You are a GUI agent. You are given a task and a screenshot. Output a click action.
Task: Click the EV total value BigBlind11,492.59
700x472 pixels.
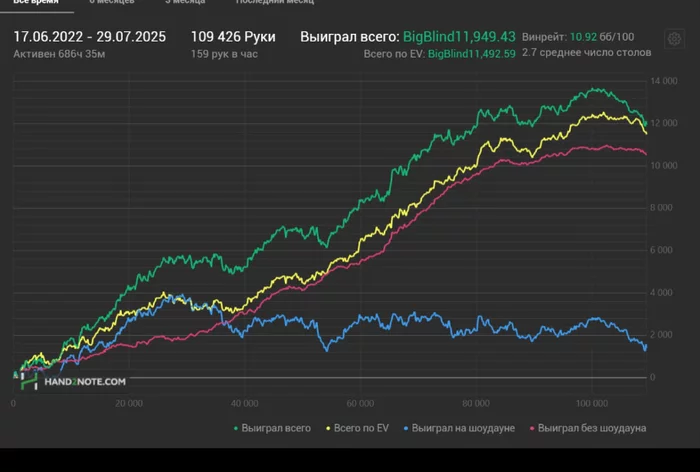(x=471, y=54)
